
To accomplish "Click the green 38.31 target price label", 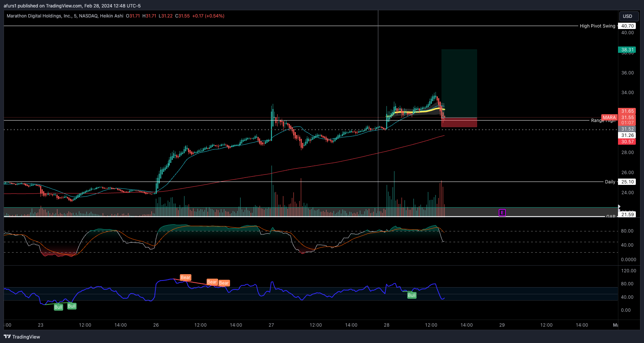I will tap(627, 50).
